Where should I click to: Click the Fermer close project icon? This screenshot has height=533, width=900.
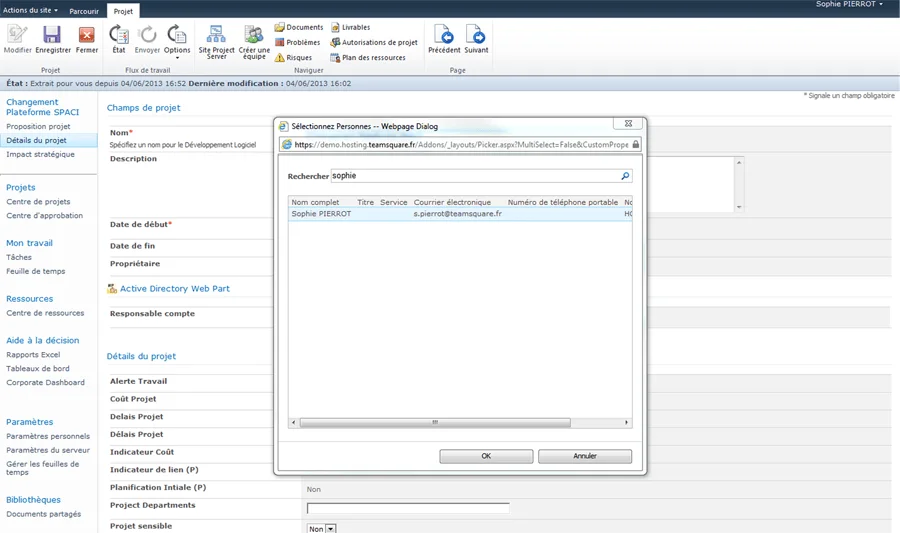[87, 40]
